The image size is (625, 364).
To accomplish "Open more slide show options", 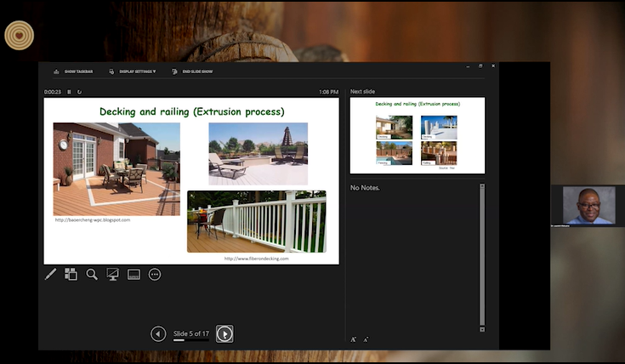I will point(155,275).
